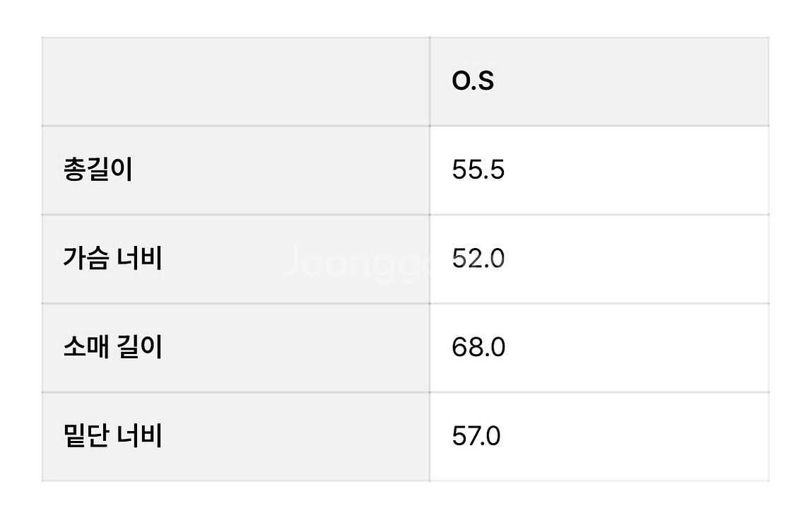Select the 총길이 row label

[x=98, y=170]
